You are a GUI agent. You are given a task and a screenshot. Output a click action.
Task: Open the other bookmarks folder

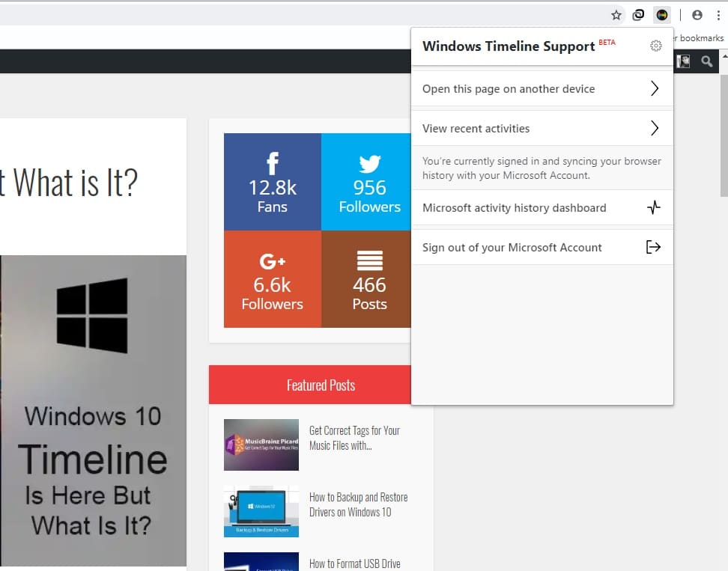700,38
